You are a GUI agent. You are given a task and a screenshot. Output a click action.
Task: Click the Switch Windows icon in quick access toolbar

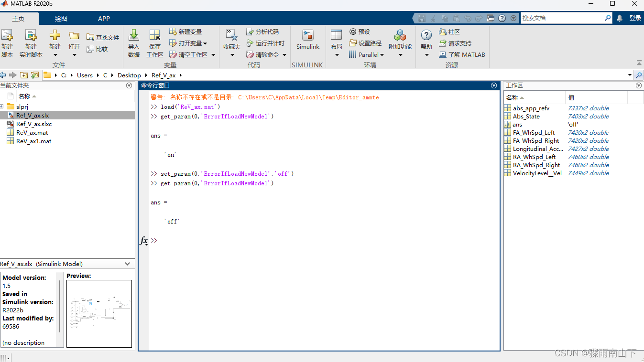(491, 18)
